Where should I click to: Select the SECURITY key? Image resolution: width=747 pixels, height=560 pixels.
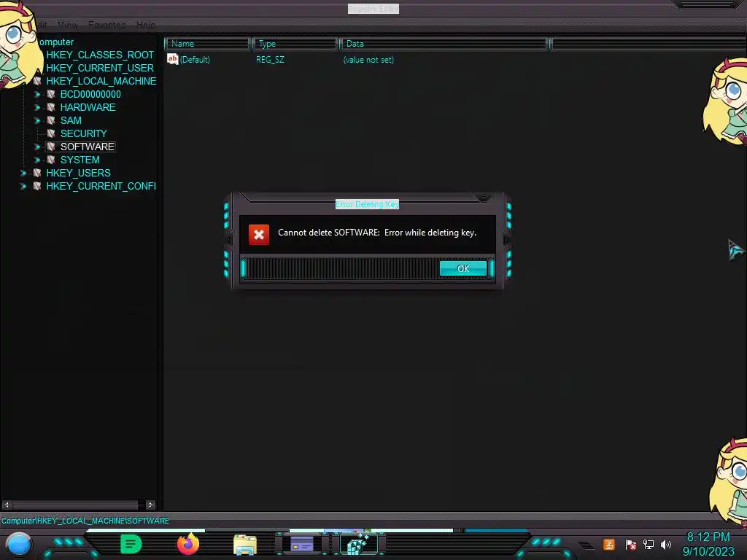click(83, 133)
